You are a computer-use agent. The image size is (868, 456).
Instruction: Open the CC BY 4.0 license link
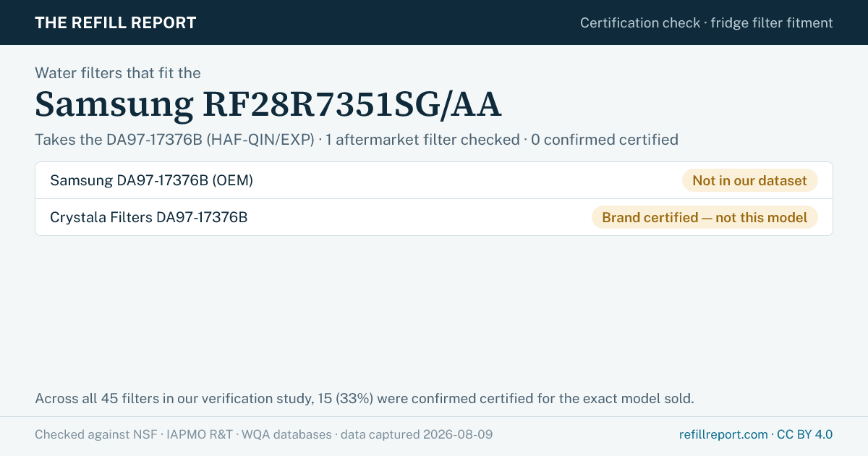tap(804, 434)
